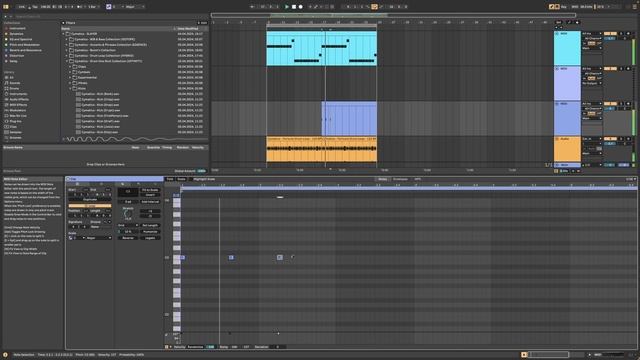This screenshot has width=640, height=360.
Task: Expand the Cymbals folder
Action: click(70, 72)
